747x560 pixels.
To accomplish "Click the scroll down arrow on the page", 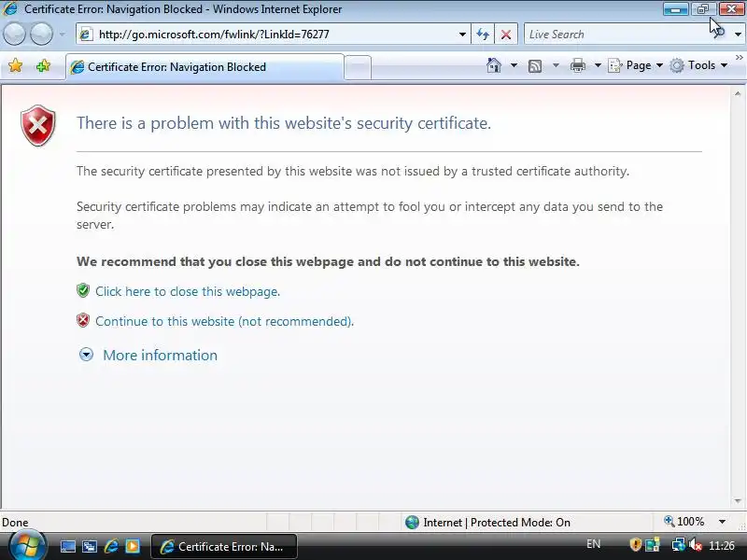I will pos(738,500).
